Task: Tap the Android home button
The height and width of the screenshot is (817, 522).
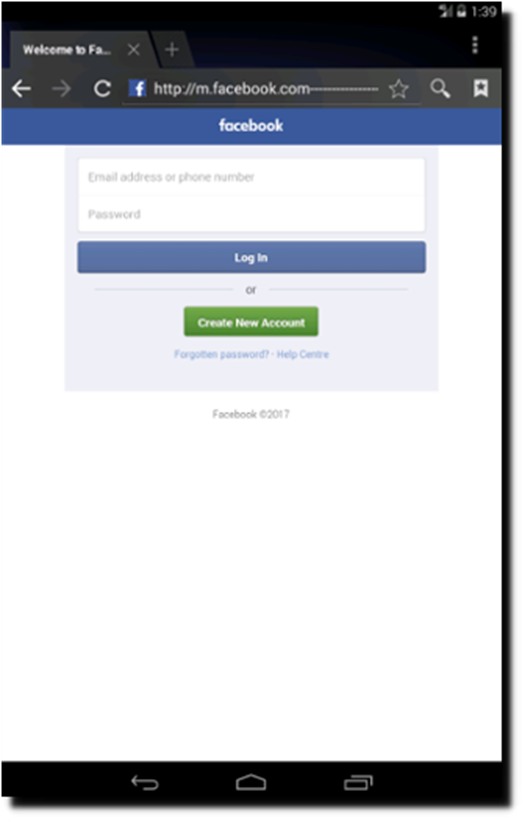Action: [x=251, y=782]
